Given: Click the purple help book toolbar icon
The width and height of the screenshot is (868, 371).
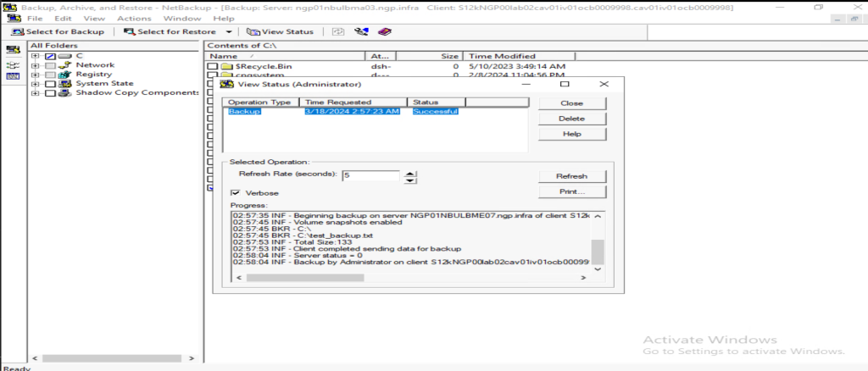Looking at the screenshot, I should [384, 31].
